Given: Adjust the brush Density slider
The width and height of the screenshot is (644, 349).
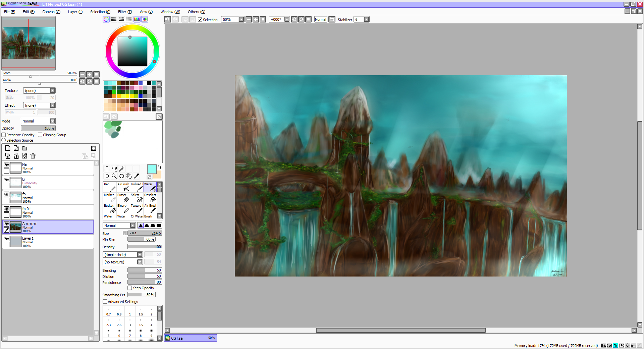Looking at the screenshot, I should click(145, 247).
